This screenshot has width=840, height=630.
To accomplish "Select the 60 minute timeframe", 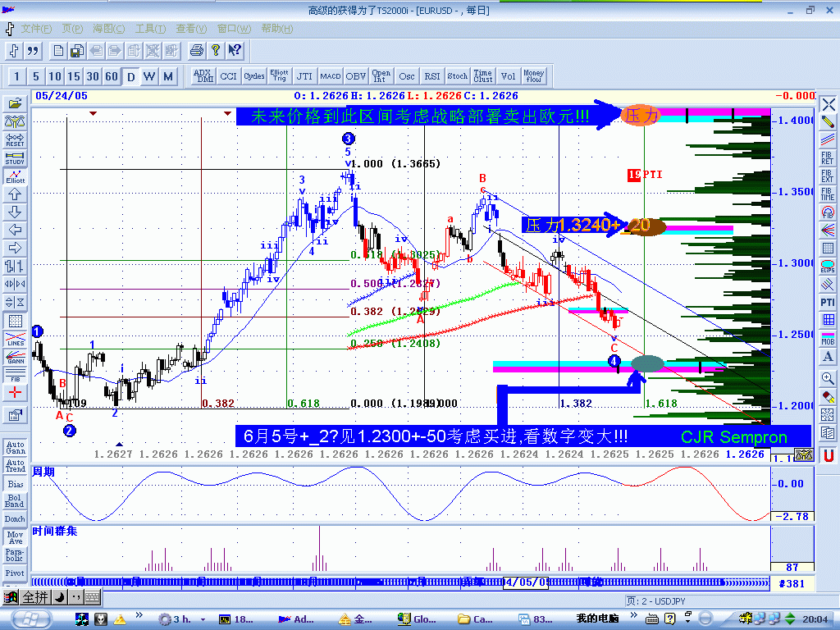I will tap(112, 76).
